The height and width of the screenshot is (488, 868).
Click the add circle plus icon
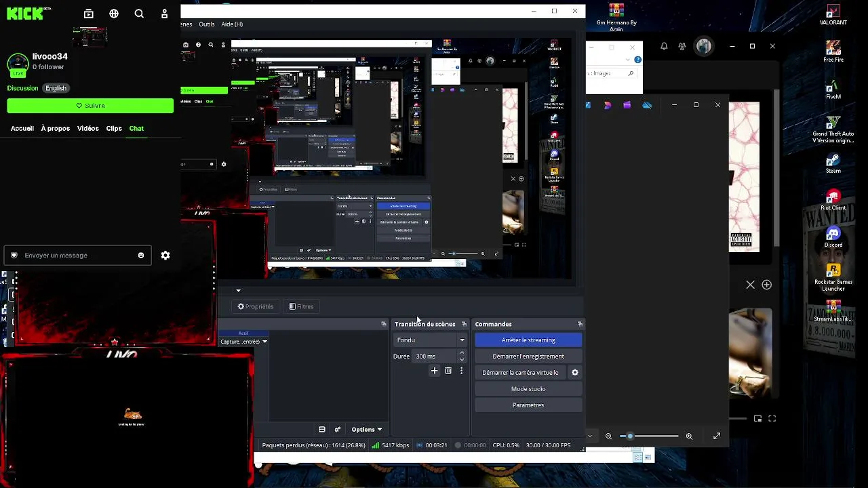(767, 285)
